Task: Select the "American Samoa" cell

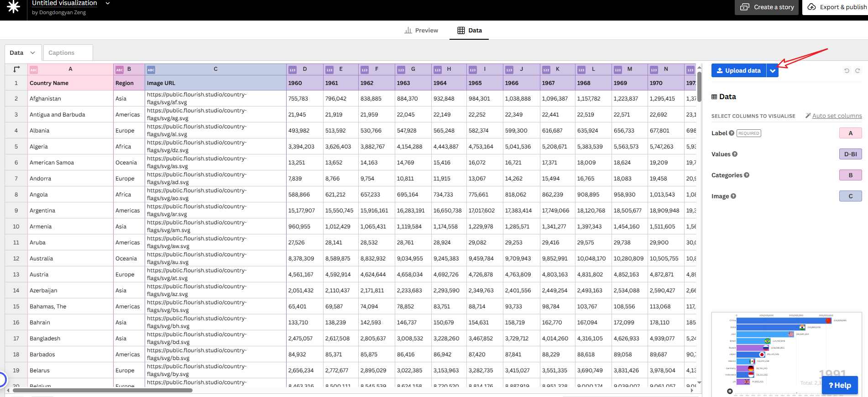Action: (x=71, y=163)
